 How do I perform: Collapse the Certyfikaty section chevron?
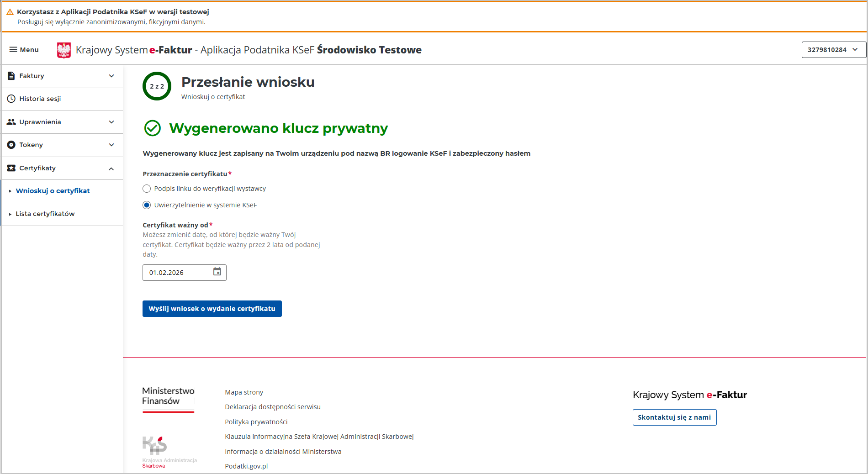(111, 169)
